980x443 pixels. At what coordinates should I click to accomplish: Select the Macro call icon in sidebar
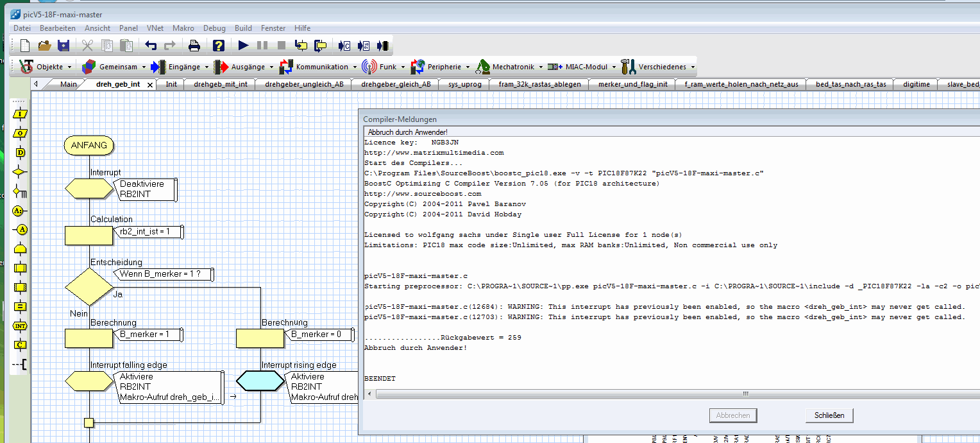(x=21, y=268)
